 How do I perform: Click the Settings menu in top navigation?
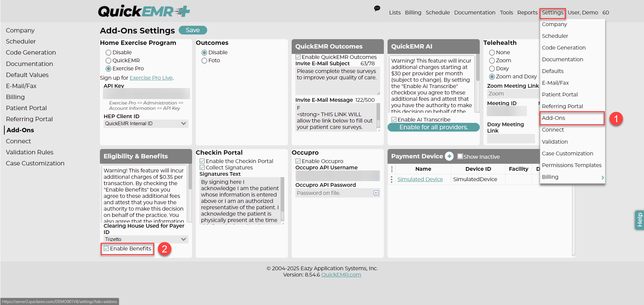[x=552, y=13]
